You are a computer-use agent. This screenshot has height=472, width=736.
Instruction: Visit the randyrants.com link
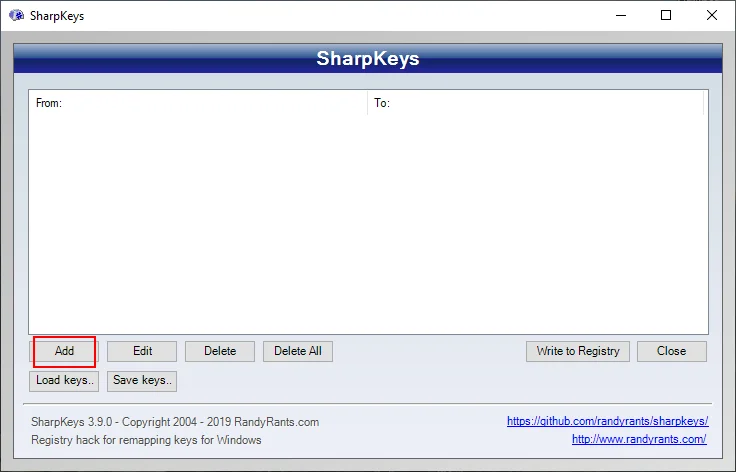point(639,439)
